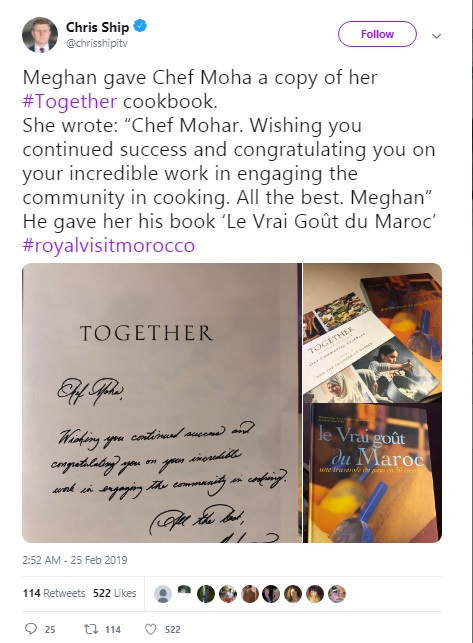This screenshot has width=473, height=643.
Task: Click the Follow button
Action: [377, 34]
